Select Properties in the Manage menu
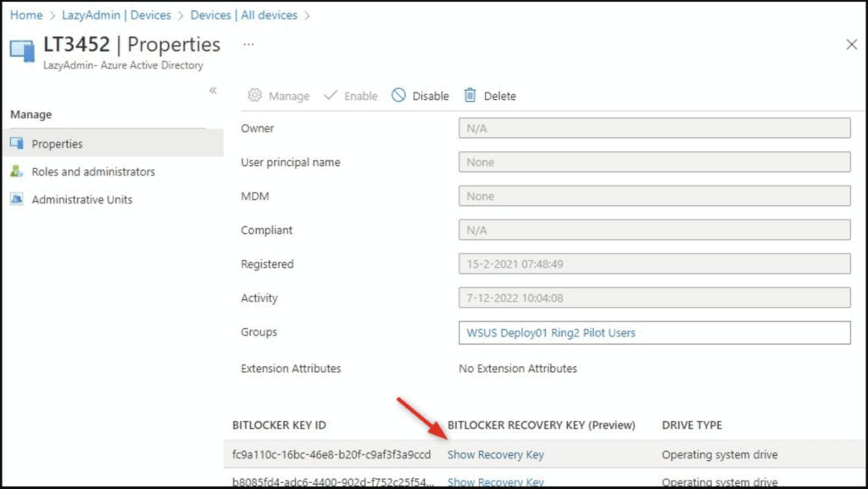This screenshot has width=868, height=489. (x=56, y=143)
